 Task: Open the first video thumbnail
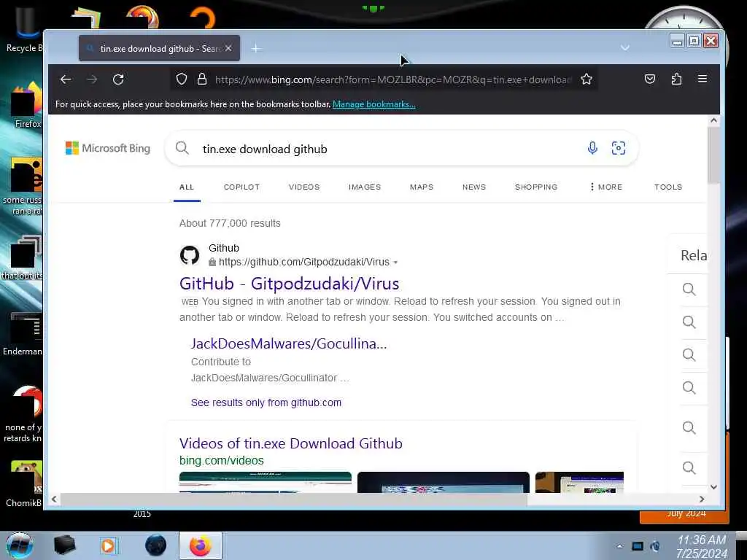point(266,482)
